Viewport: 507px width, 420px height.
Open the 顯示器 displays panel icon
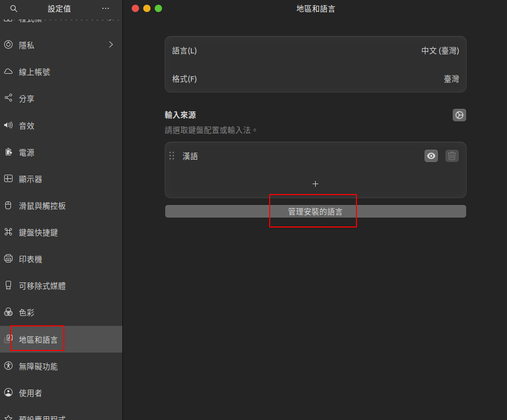pos(8,178)
